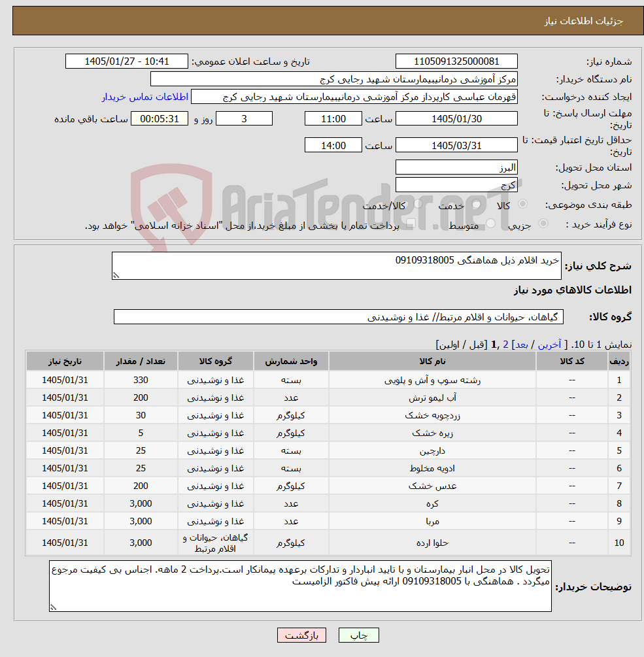Click quantity 330 in first row

[141, 380]
